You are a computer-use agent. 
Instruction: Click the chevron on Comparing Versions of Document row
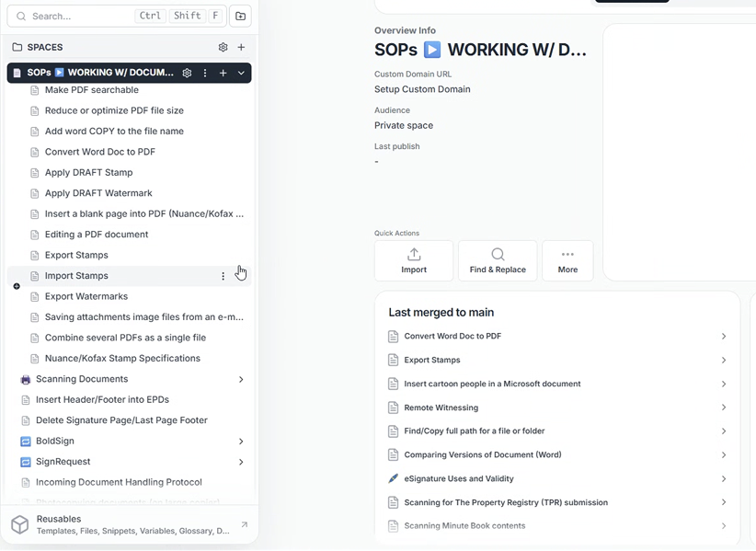[724, 455]
